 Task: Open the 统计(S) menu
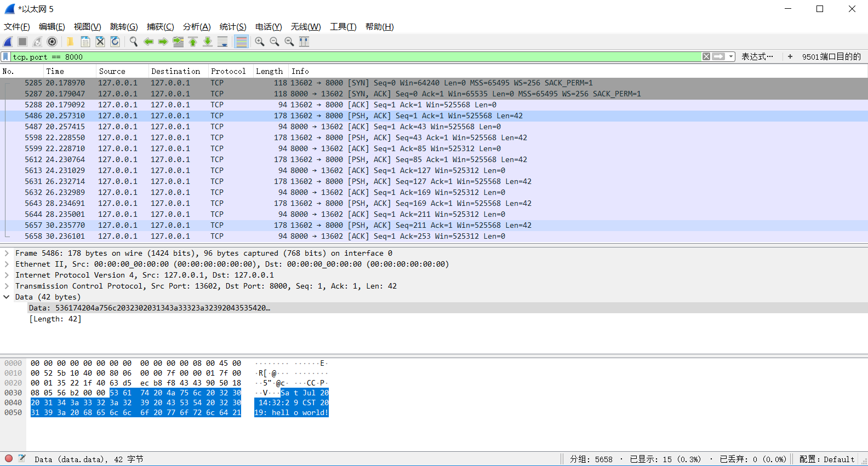tap(232, 27)
